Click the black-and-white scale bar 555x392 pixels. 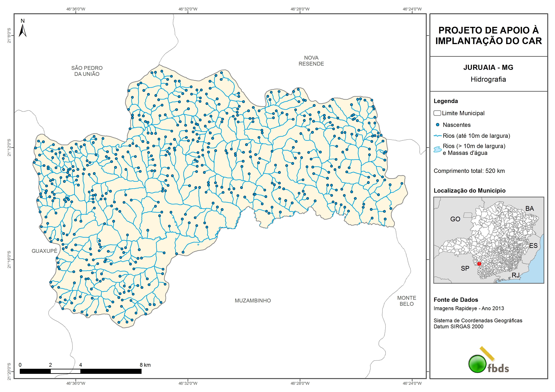[81, 371]
